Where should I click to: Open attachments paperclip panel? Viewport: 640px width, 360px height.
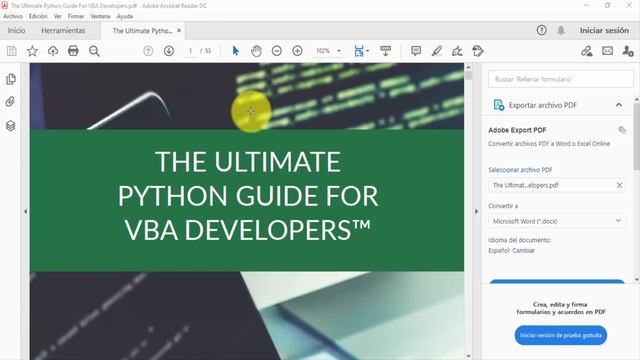point(10,102)
